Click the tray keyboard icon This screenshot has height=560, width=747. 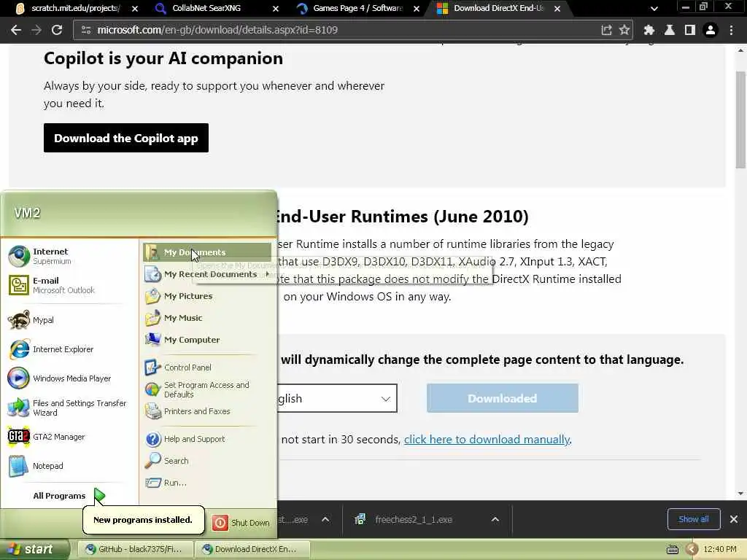pyautogui.click(x=672, y=550)
